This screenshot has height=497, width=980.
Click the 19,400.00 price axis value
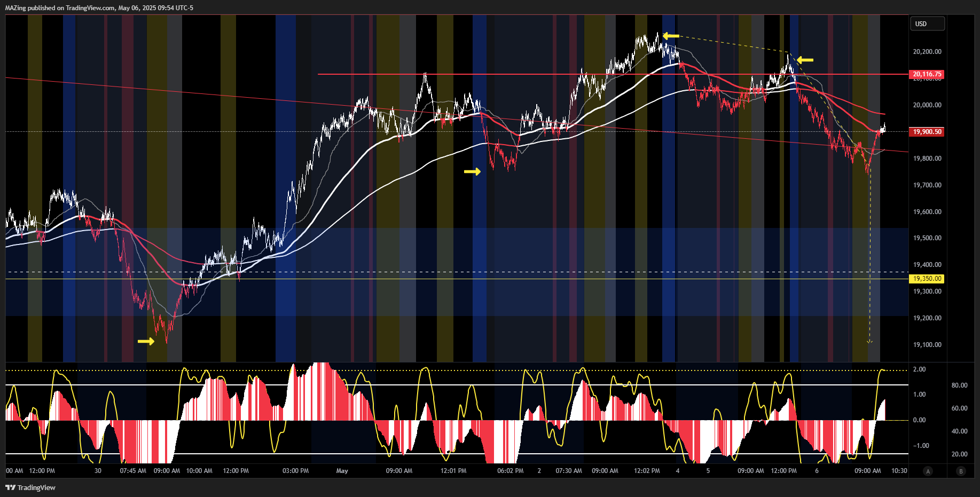pyautogui.click(x=927, y=265)
